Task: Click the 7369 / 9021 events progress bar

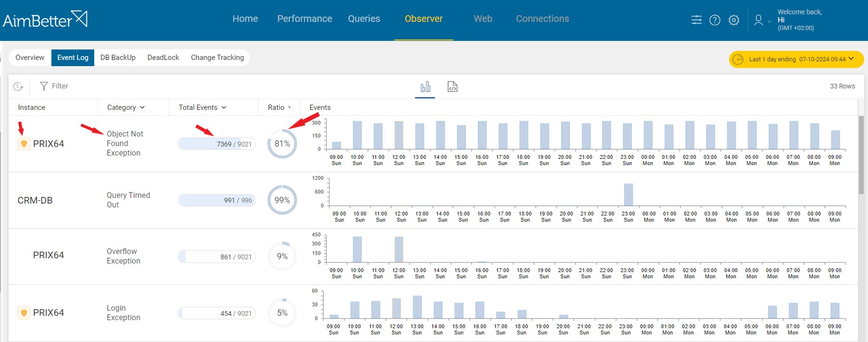Action: pyautogui.click(x=217, y=144)
